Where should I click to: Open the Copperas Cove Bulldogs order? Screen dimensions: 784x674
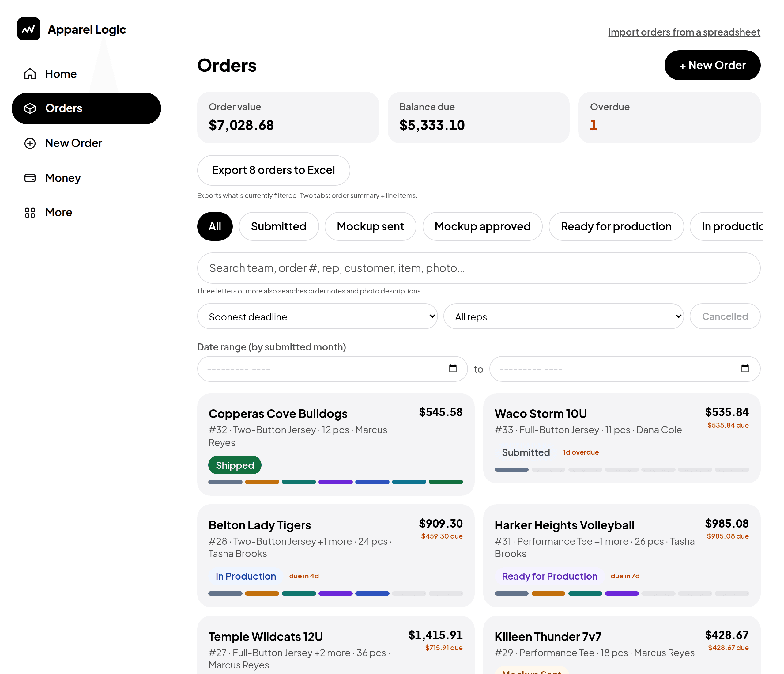tap(335, 444)
